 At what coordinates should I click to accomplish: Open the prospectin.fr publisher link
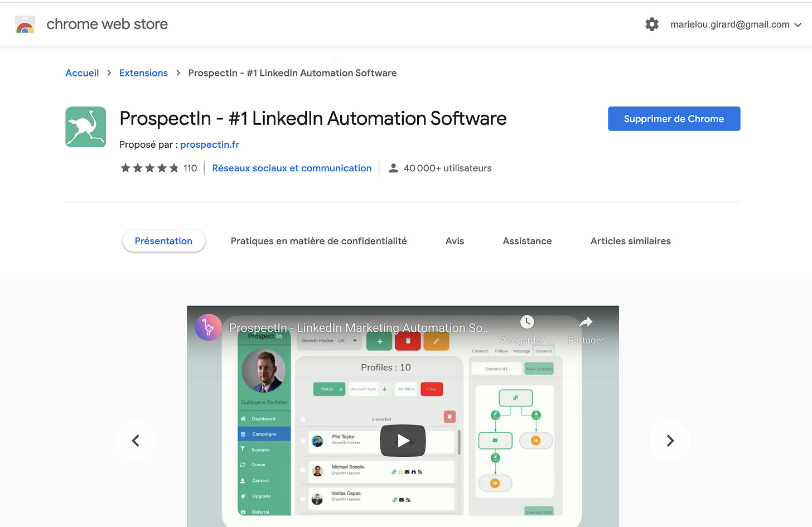[x=210, y=144]
